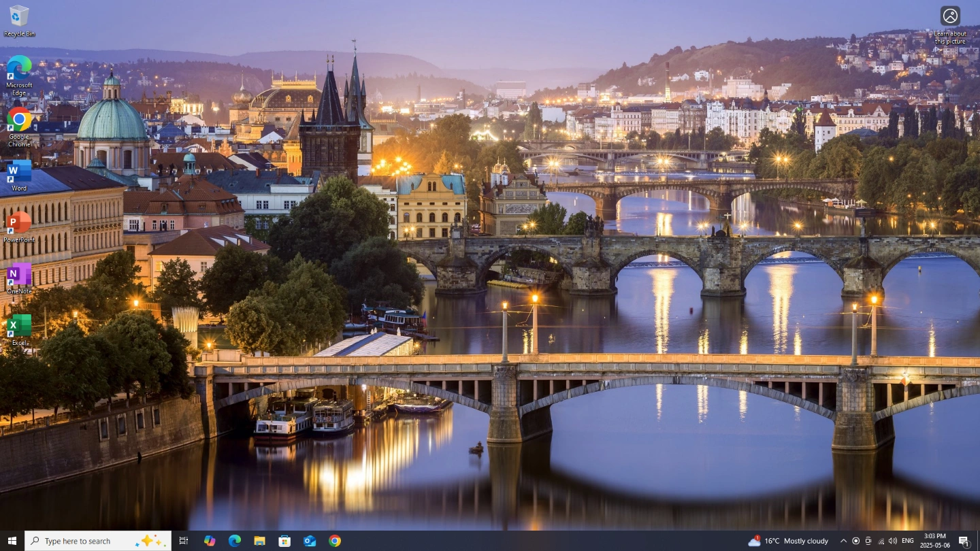Viewport: 980px width, 551px height.
Task: Select the Excel desktop shortcut
Action: (x=19, y=329)
